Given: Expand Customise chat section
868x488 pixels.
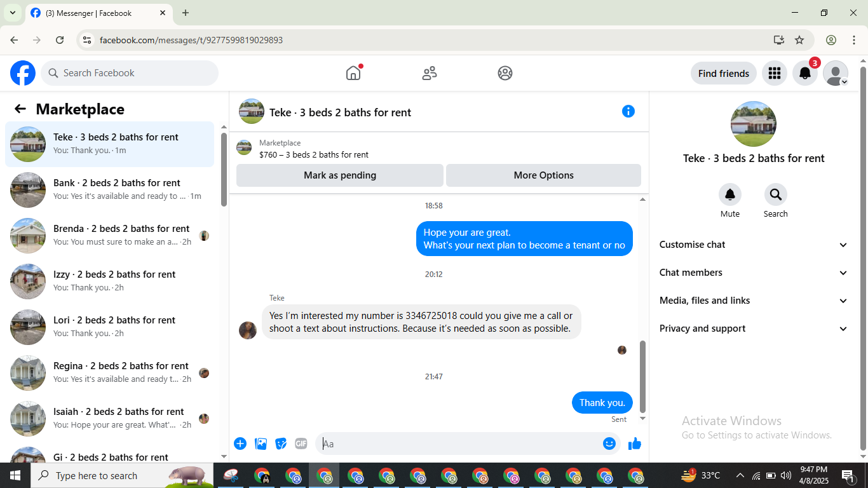Looking at the screenshot, I should tap(754, 245).
